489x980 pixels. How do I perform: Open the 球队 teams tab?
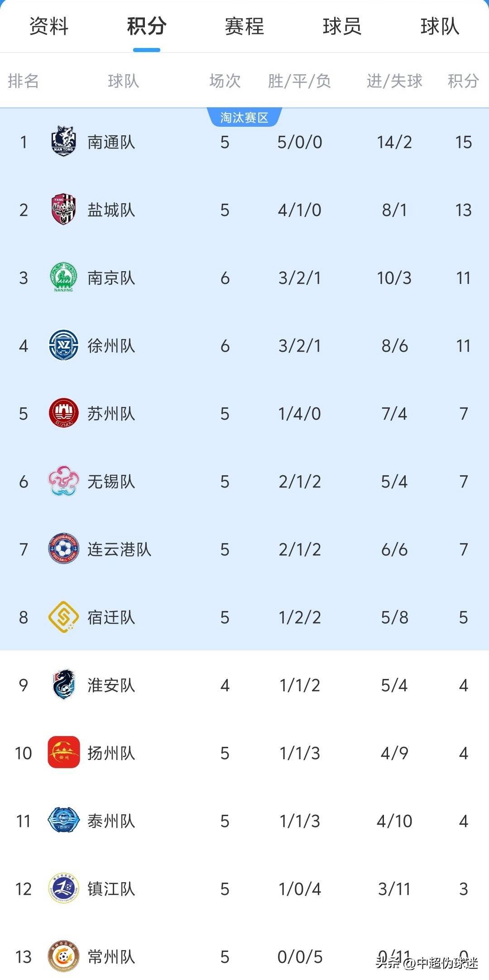[440, 26]
